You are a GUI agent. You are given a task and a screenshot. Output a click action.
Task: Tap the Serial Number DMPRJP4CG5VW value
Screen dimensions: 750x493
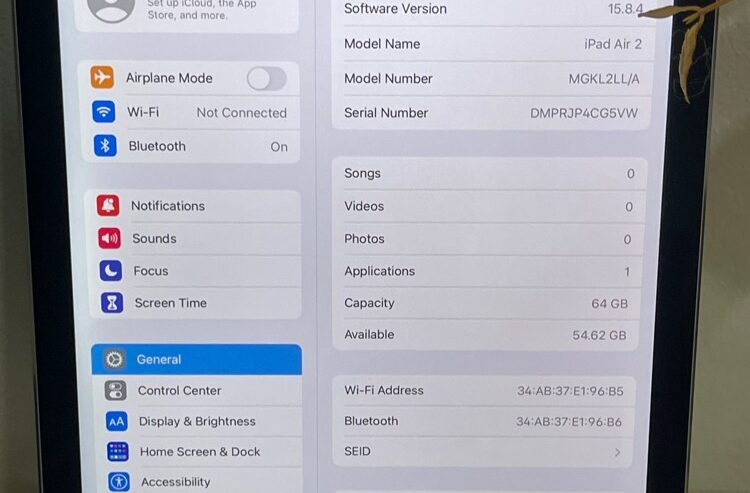[584, 113]
